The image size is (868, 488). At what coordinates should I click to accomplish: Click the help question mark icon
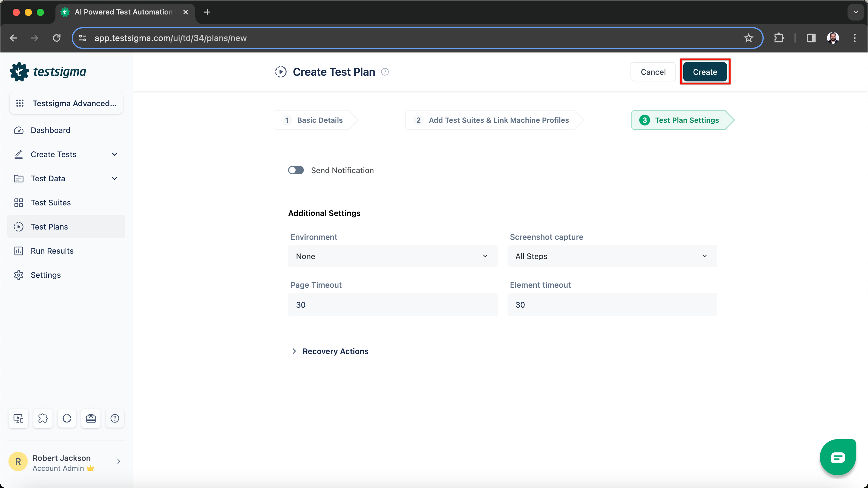coord(385,72)
